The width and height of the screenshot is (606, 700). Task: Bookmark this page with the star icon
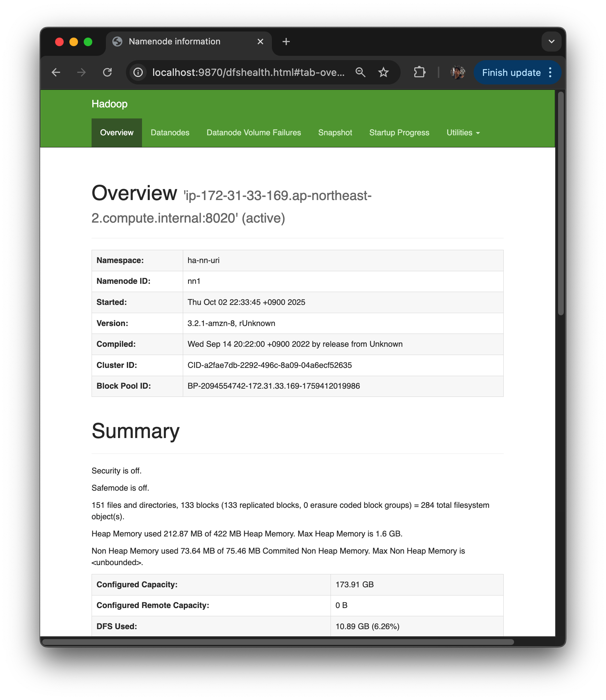tap(383, 73)
